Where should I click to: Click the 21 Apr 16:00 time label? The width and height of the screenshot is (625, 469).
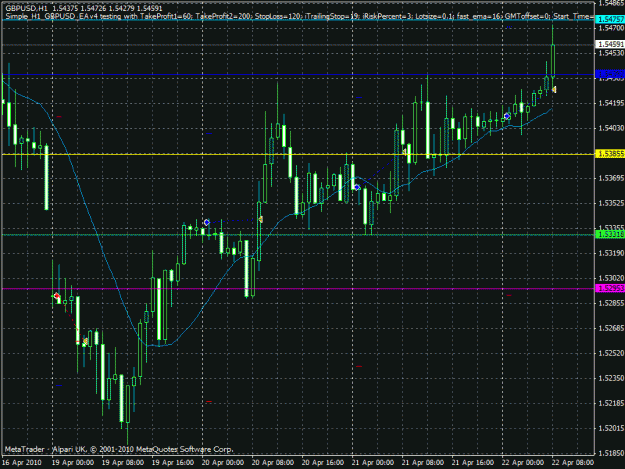click(473, 463)
